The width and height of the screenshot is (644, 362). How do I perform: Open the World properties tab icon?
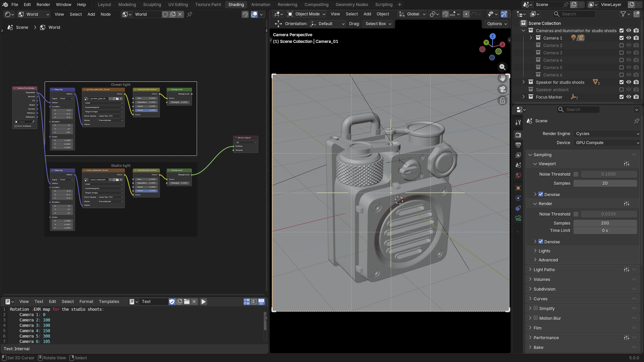pyautogui.click(x=518, y=175)
